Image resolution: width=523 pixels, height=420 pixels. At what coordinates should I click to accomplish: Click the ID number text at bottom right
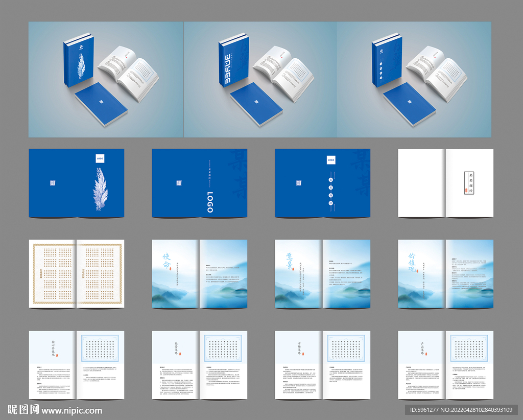click(463, 410)
